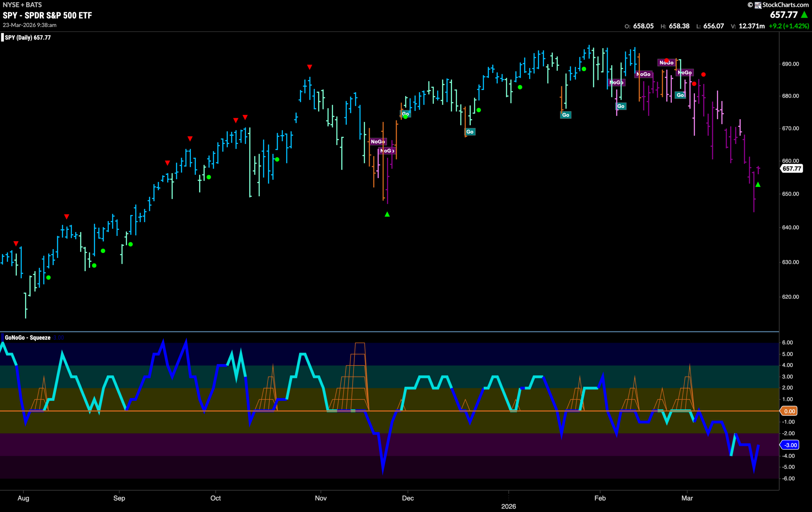Click the green up triangle below March low
This screenshot has height=512, width=812.
(x=758, y=185)
